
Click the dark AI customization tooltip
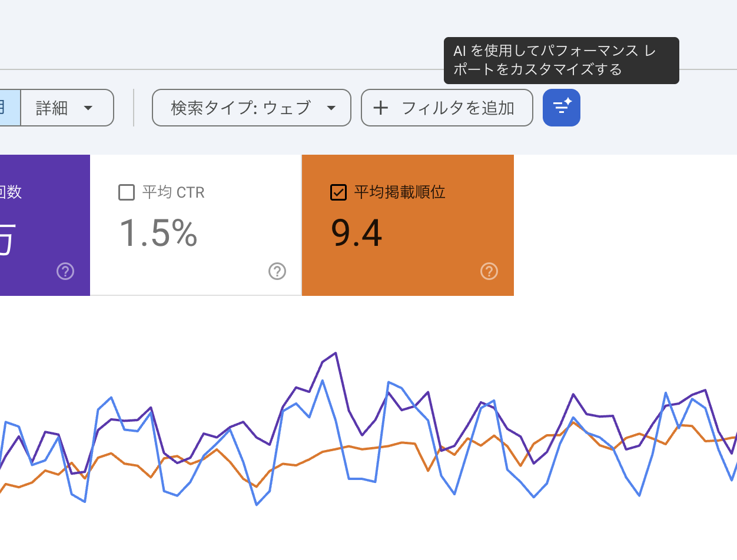coord(561,61)
